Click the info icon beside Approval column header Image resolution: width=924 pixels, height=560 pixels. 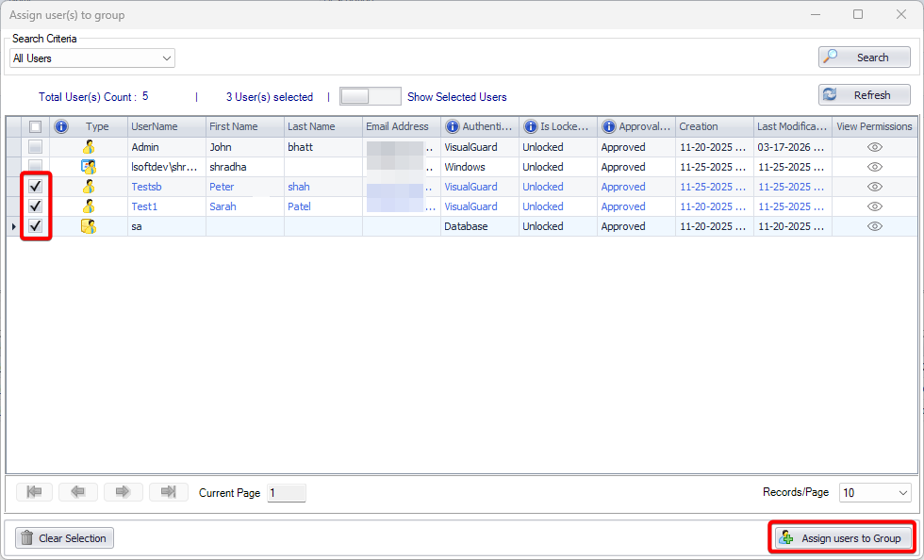tap(608, 126)
